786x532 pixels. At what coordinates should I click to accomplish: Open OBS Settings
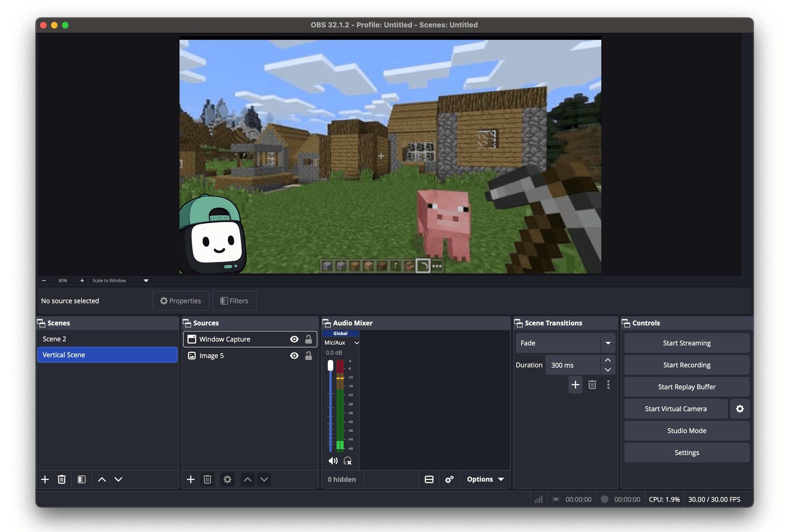coord(687,453)
